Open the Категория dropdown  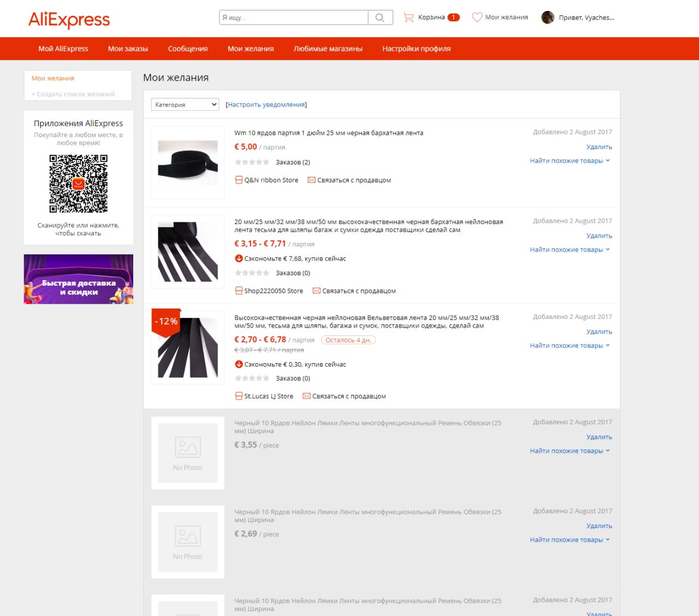pos(185,104)
